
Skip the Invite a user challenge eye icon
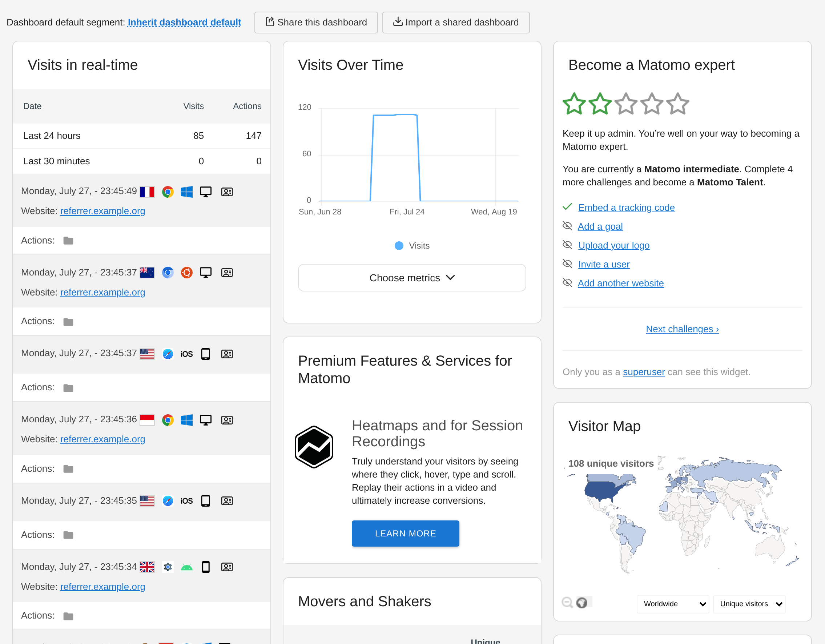(x=567, y=263)
